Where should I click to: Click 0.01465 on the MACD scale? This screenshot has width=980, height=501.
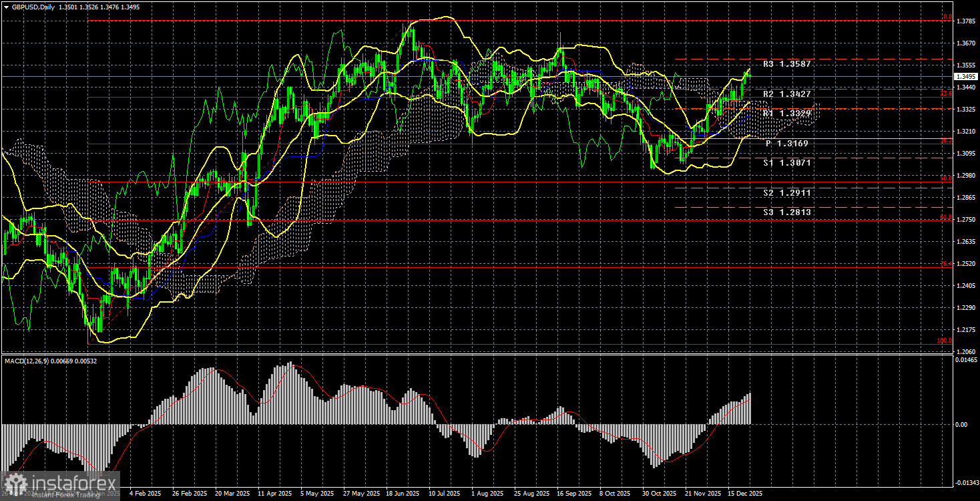(x=967, y=360)
